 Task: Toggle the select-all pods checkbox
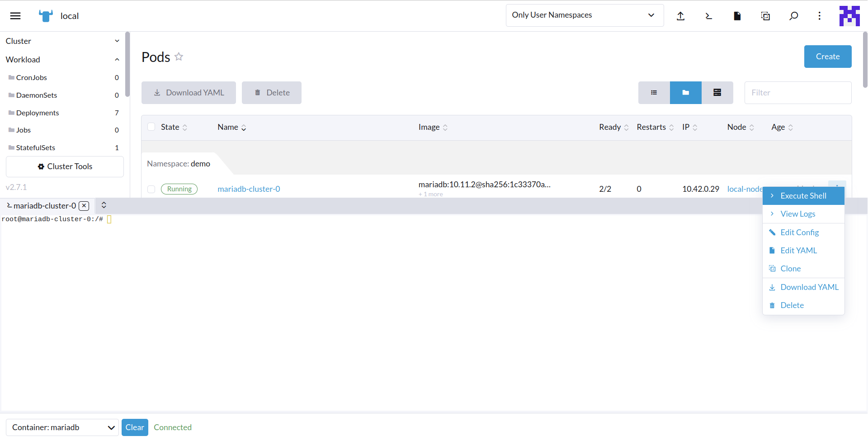coord(151,127)
